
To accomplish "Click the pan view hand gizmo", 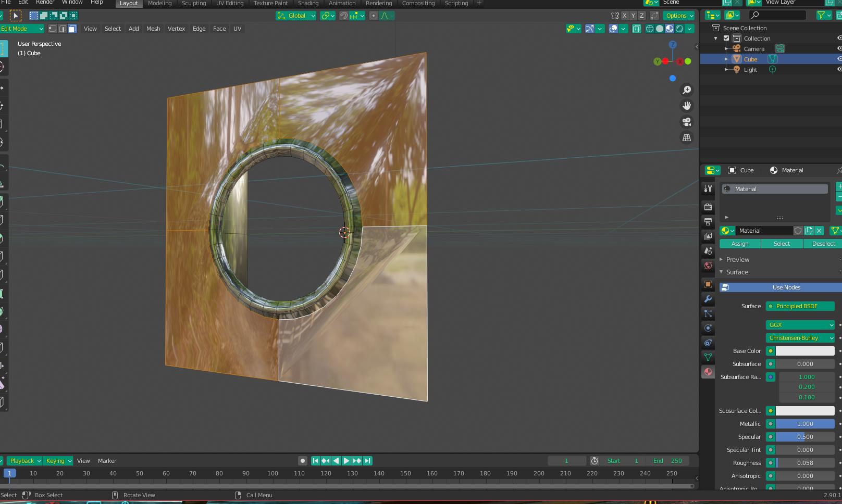I will (x=687, y=106).
